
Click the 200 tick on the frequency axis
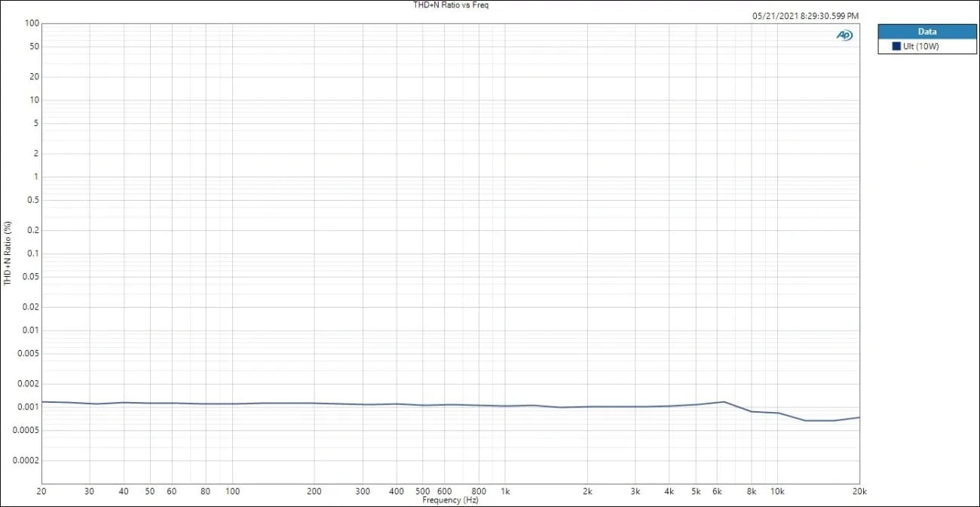pos(314,491)
